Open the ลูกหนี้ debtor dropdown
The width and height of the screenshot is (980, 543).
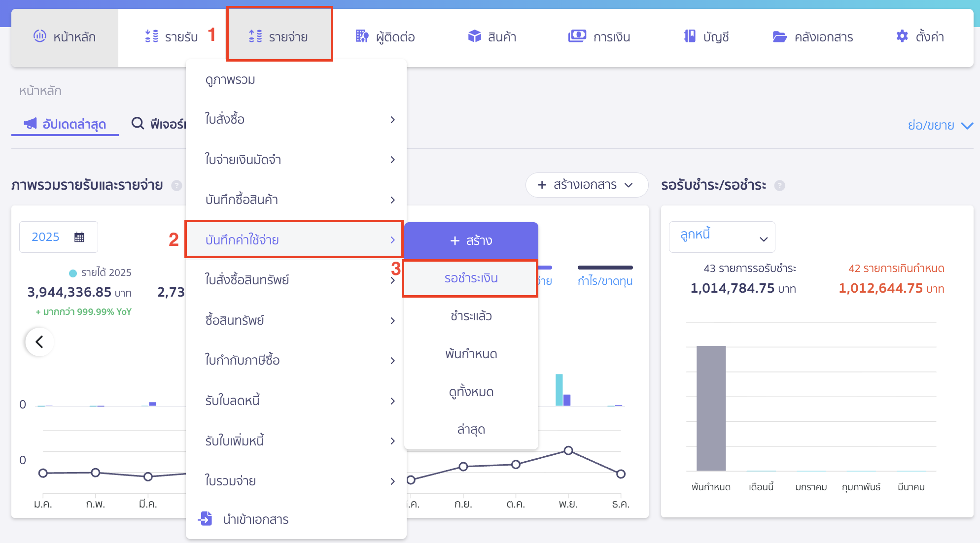coord(722,237)
